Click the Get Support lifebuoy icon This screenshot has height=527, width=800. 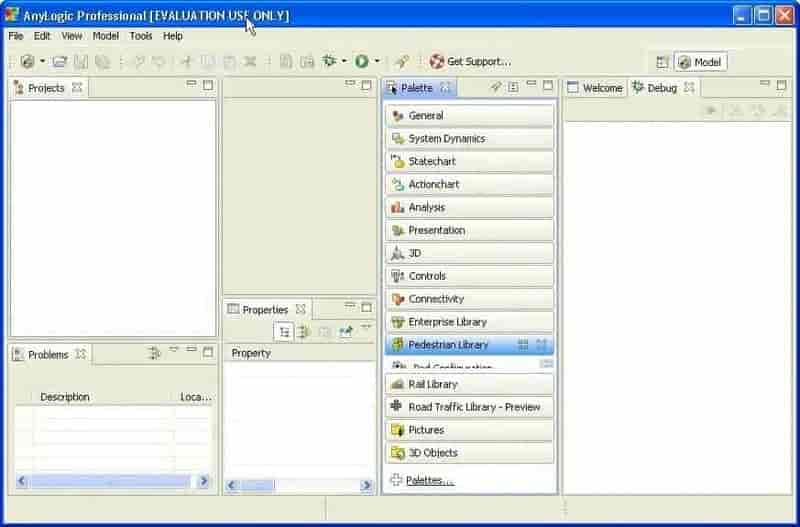tap(437, 61)
